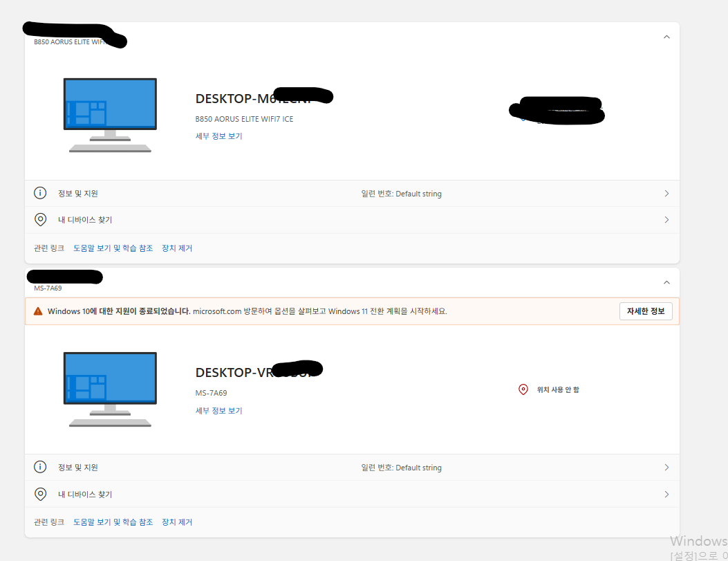Expand 정보 및 지원 arrow in B850 AORUS card
This screenshot has width=728, height=561.
(666, 193)
